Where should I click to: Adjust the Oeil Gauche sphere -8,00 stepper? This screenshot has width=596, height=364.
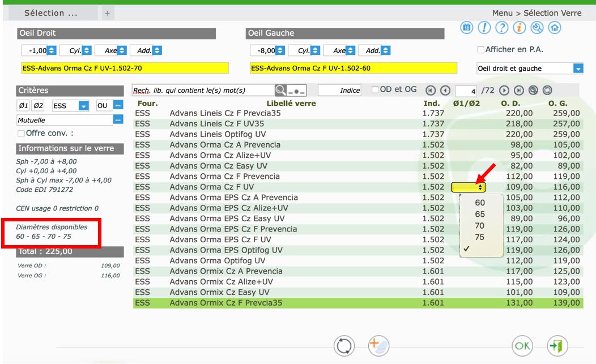tap(280, 50)
